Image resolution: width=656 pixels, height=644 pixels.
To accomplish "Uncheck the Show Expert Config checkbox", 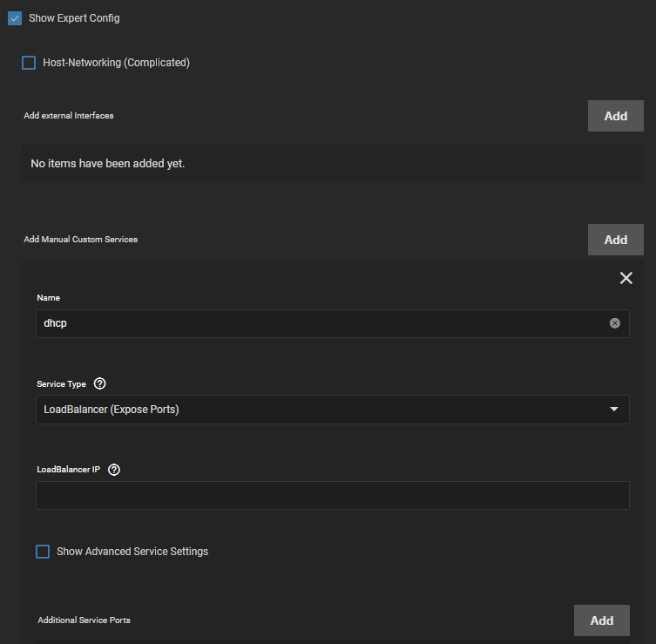I will (15, 18).
